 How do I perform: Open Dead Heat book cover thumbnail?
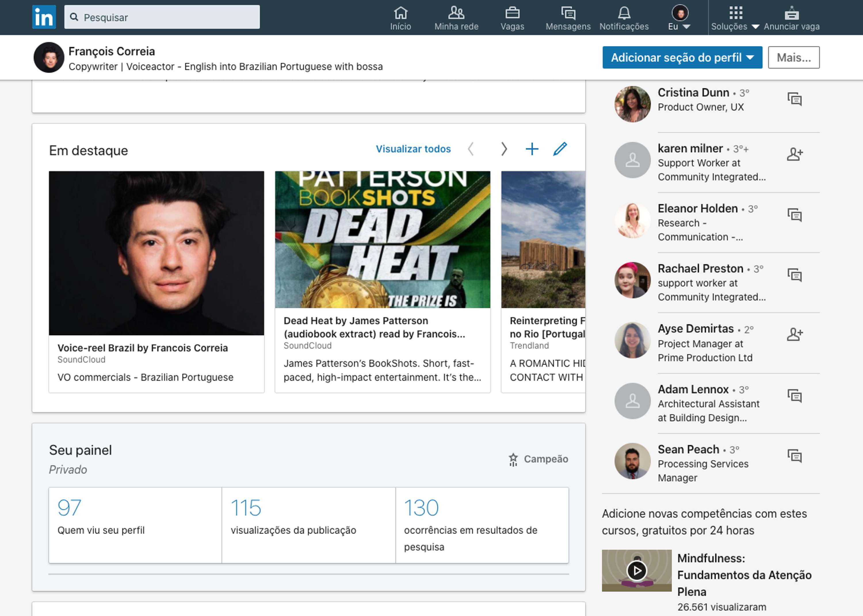[383, 239]
